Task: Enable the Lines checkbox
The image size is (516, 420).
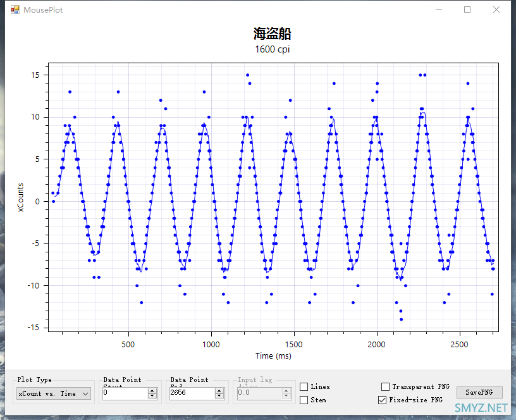Action: point(304,386)
